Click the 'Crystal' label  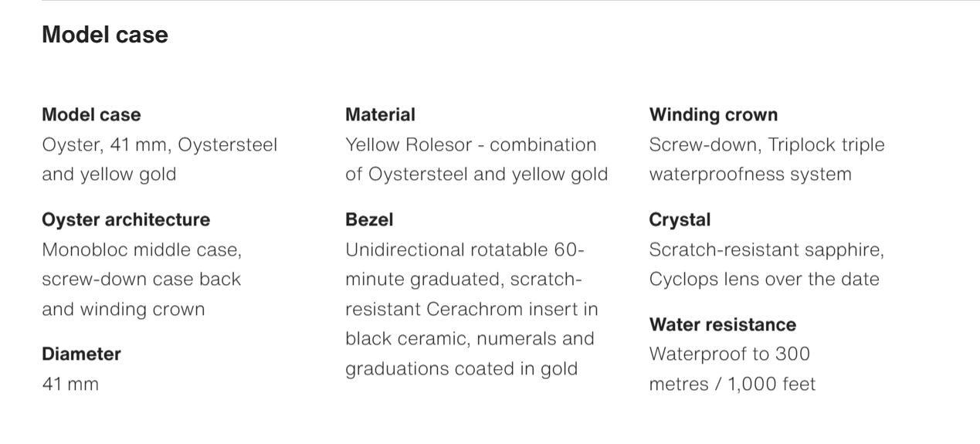(680, 220)
